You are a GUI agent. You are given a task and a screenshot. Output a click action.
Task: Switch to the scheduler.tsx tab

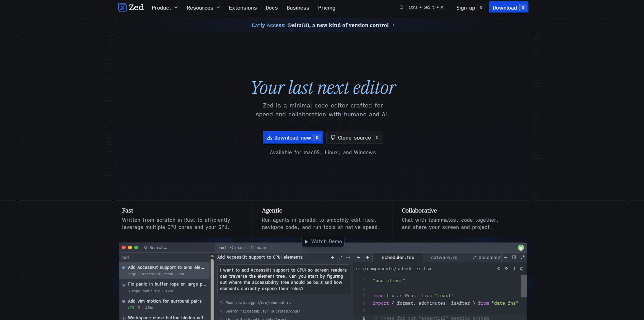(x=398, y=258)
